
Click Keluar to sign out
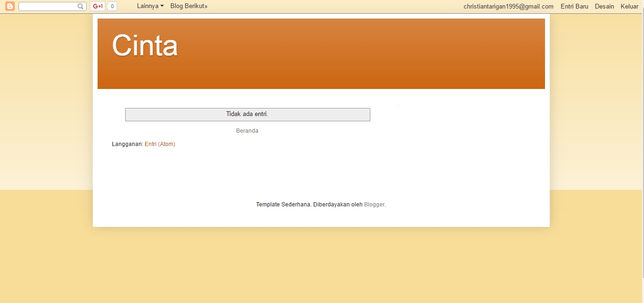tap(629, 6)
